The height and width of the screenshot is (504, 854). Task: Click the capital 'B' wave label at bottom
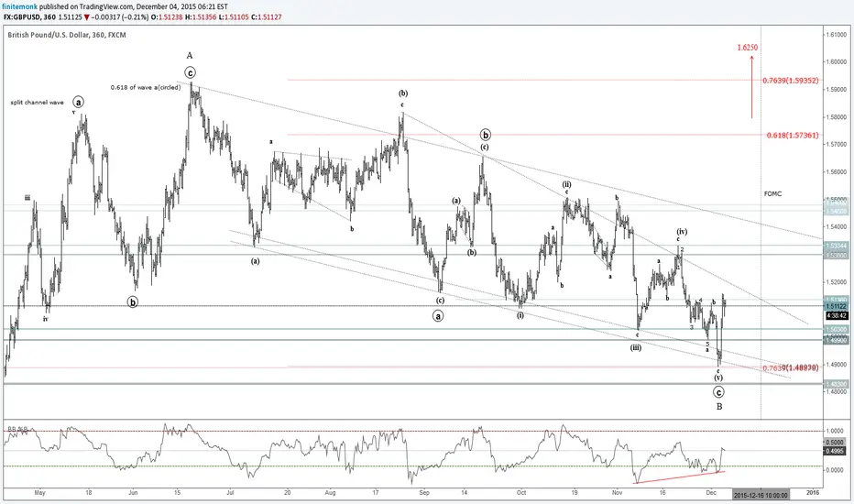(719, 407)
